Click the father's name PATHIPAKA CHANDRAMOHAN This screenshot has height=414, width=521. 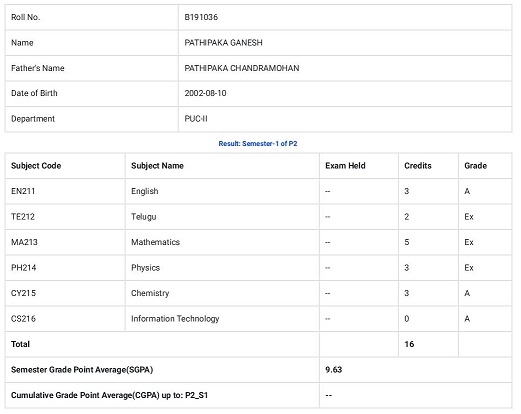[x=242, y=68]
